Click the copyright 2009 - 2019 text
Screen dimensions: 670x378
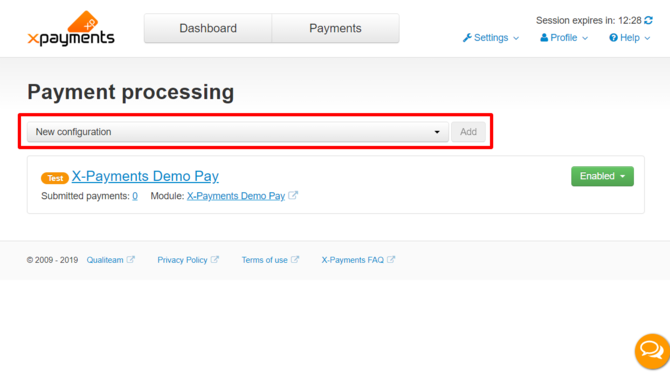(52, 260)
